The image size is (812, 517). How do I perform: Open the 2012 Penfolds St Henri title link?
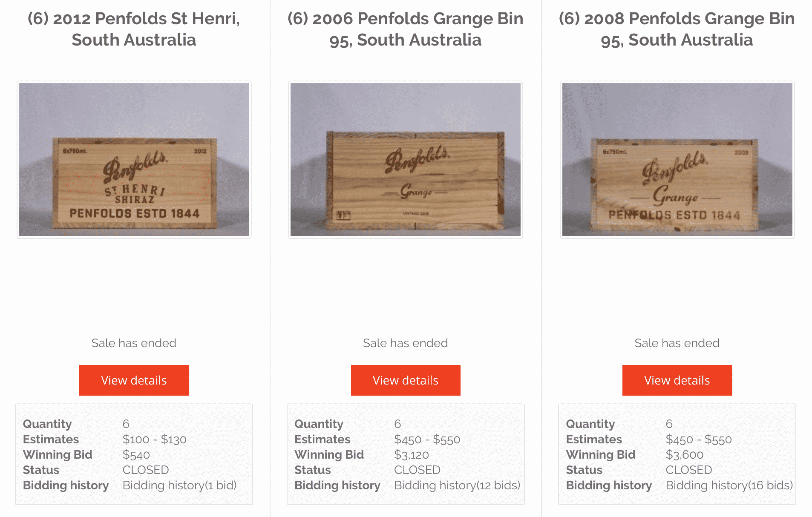(x=134, y=29)
